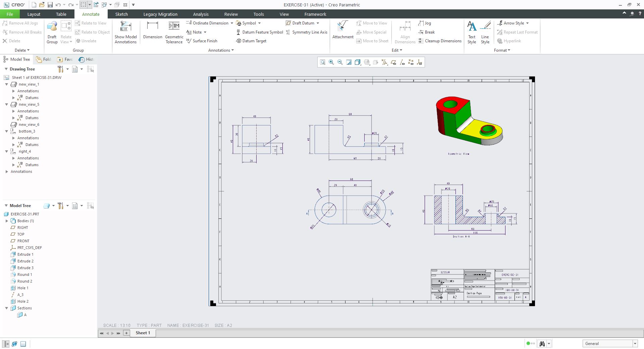Click the Edit group dropdown
This screenshot has height=349, width=644.
click(x=397, y=50)
